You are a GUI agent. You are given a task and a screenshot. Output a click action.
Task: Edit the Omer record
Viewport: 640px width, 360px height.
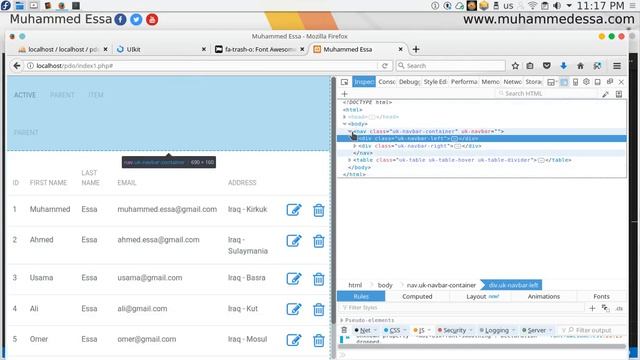pos(294,340)
